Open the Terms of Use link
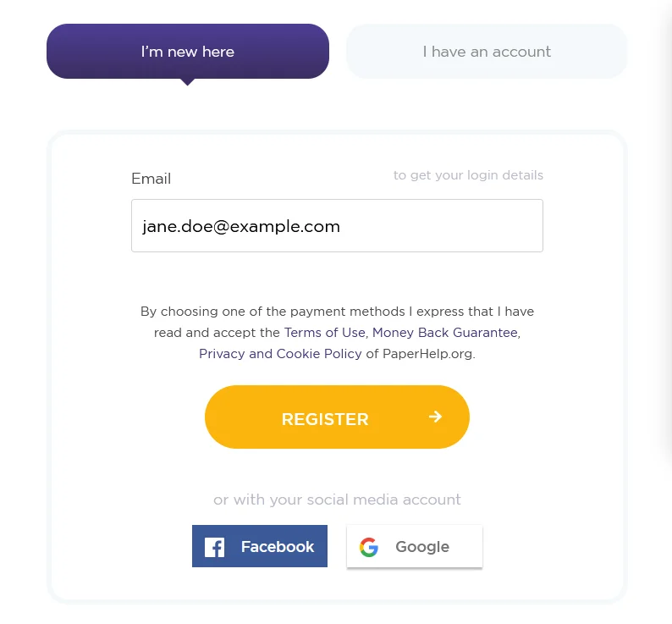The image size is (672, 624). (x=325, y=333)
